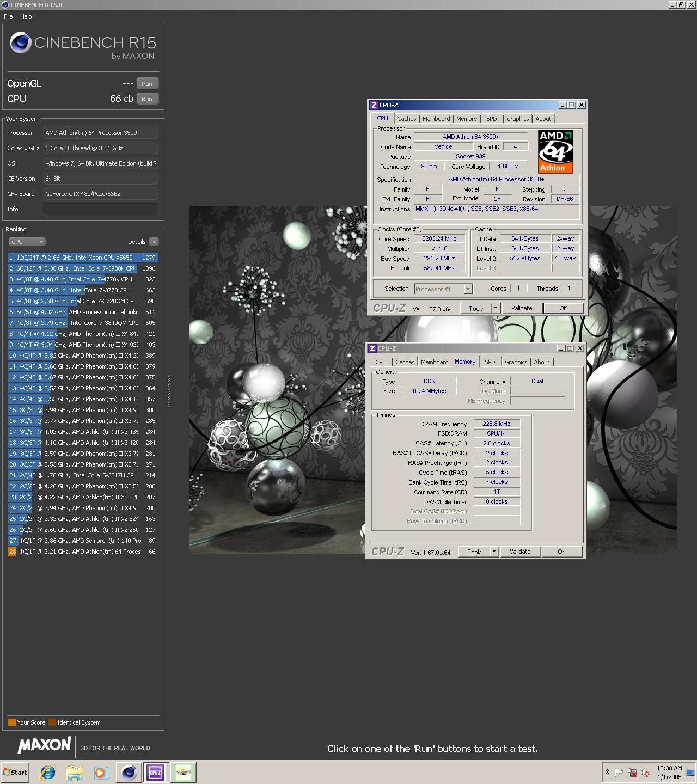Image resolution: width=697 pixels, height=784 pixels.
Task: Select ranking row Intel Core i7-4770K
Action: coord(83,279)
